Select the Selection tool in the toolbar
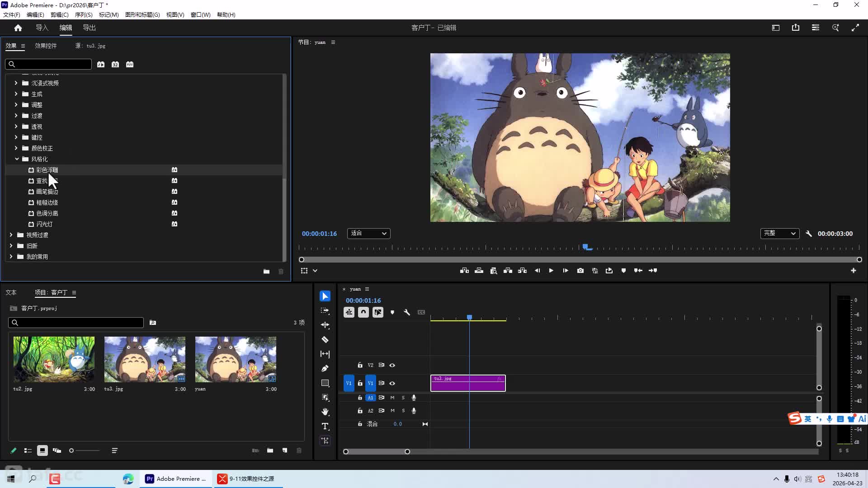 coord(325,296)
